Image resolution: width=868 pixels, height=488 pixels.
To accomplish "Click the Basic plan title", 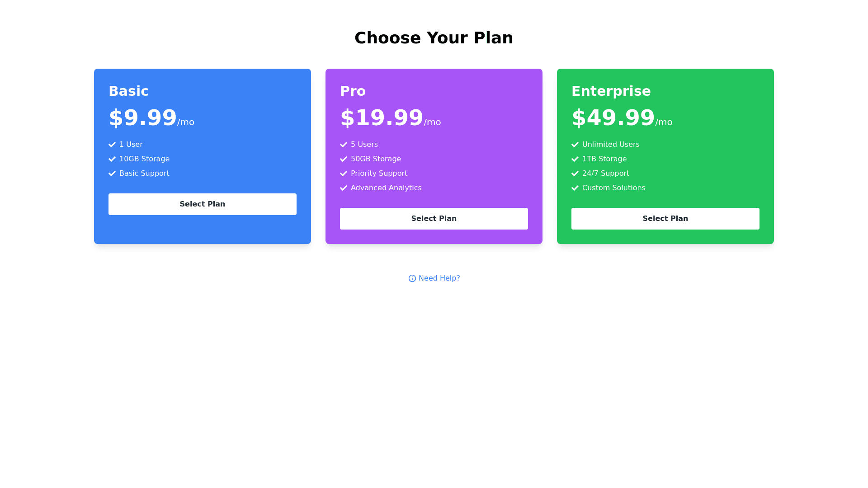I will tap(128, 91).
